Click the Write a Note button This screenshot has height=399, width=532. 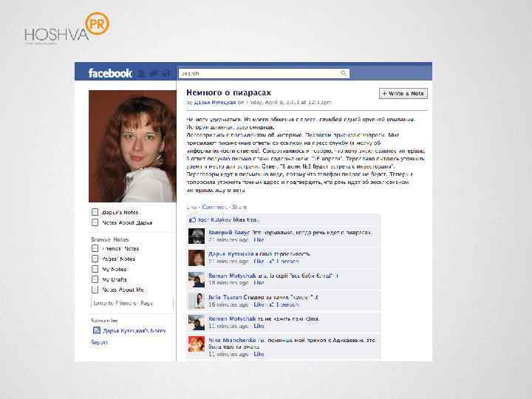(x=403, y=93)
